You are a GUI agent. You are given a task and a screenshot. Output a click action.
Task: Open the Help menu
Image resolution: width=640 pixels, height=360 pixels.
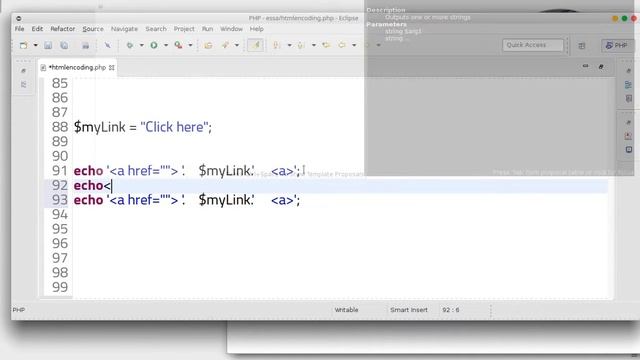(x=256, y=29)
